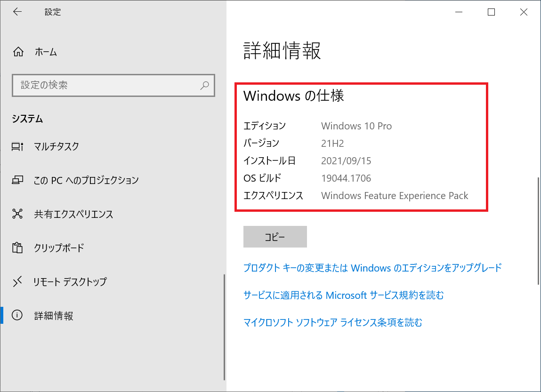
Task: Open マイクロソフト ソフトウェア ライセンス条項 link
Action: 332,322
